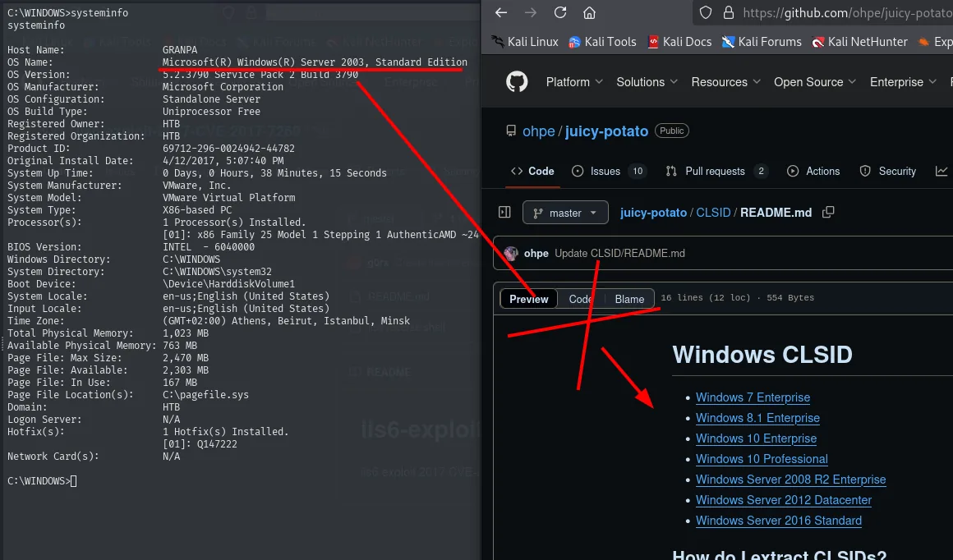953x560 pixels.
Task: Open the Windows 10 Professional link
Action: point(762,459)
